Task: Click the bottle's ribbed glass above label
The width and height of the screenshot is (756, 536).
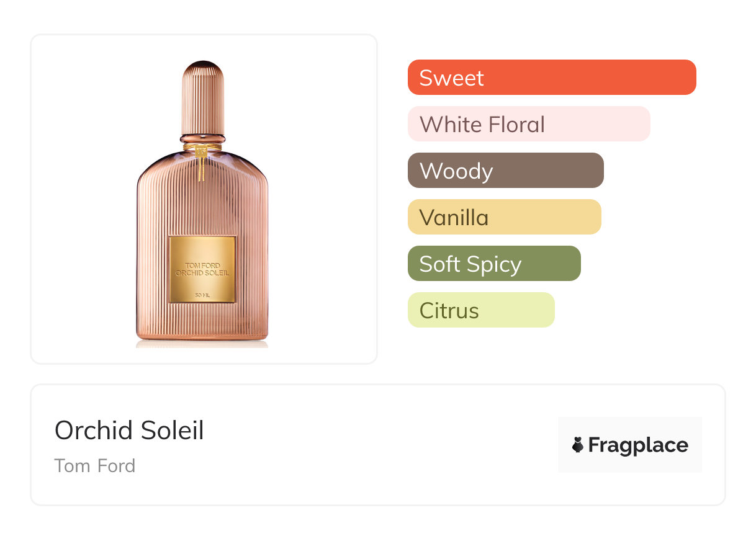Action: [202, 199]
